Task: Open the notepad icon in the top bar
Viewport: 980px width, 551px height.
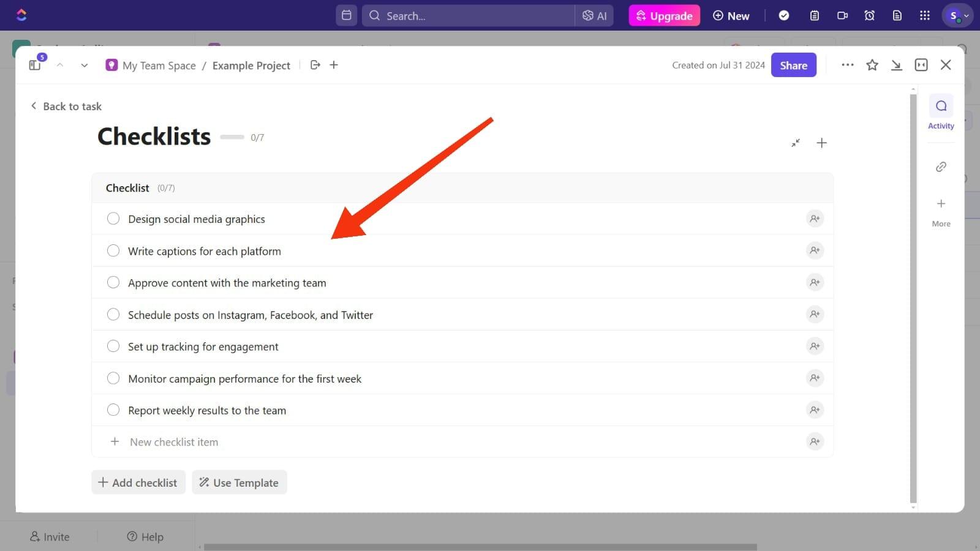Action: (x=814, y=15)
